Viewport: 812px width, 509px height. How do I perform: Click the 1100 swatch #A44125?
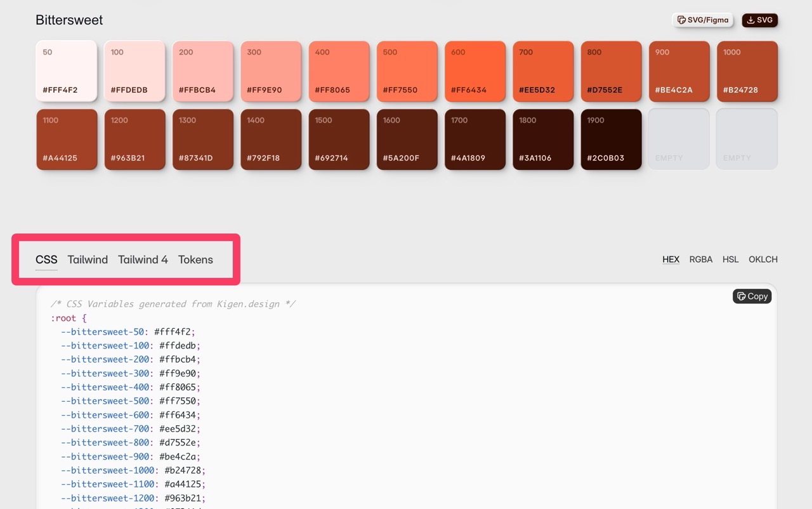point(67,140)
